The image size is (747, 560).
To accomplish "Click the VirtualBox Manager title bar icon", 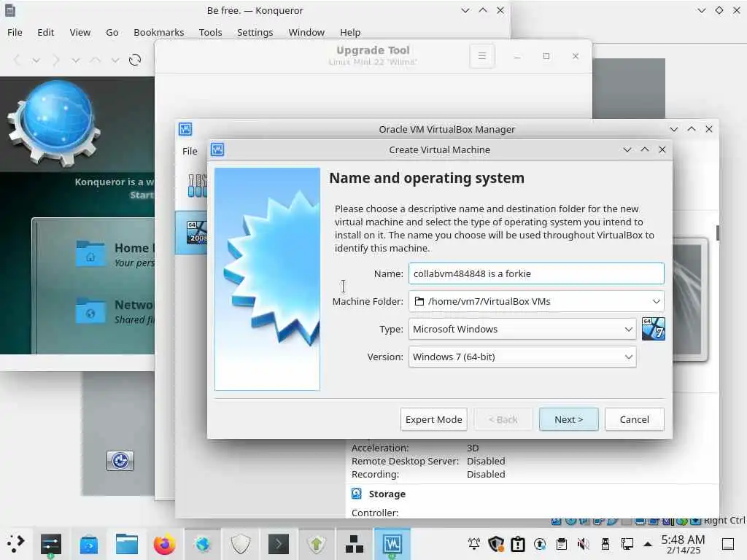I will (x=185, y=129).
